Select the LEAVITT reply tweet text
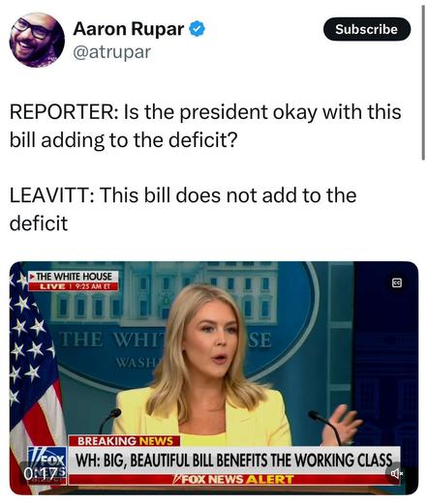428x504 pixels. coord(183,209)
